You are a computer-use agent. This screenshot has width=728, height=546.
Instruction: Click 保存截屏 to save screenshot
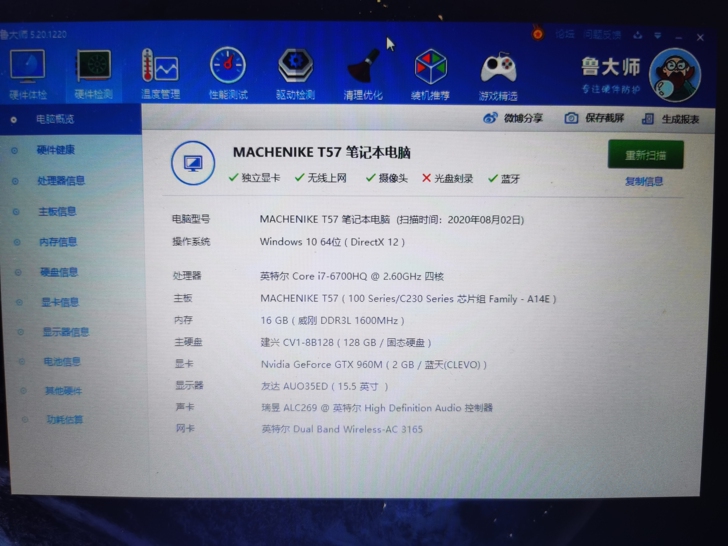click(x=594, y=118)
